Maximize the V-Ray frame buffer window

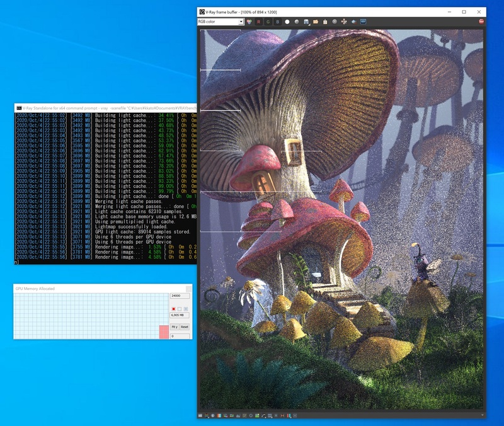[x=464, y=12]
